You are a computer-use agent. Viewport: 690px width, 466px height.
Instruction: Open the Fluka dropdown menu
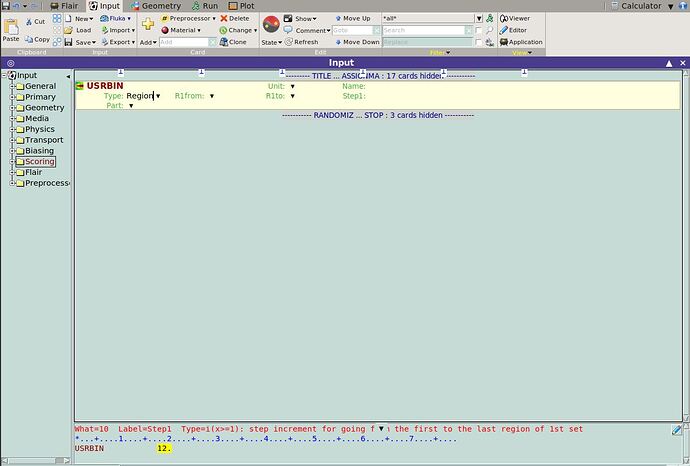[x=116, y=18]
